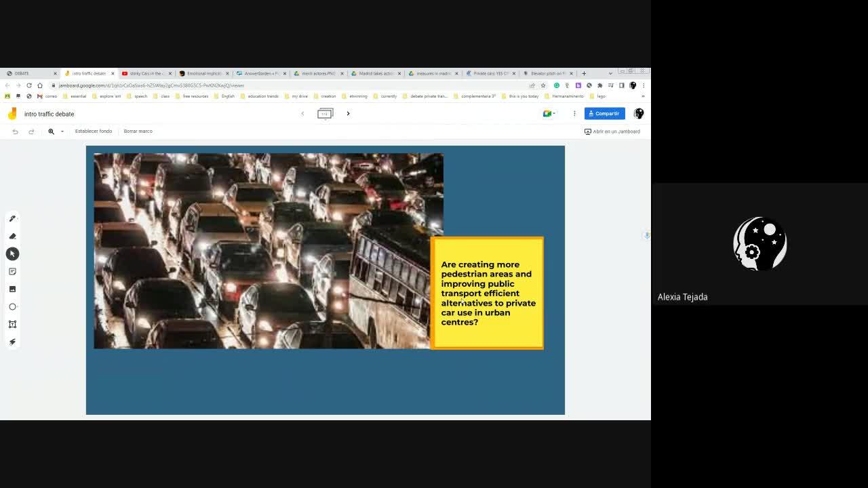Screen dimensions: 868x488
Task: Redo the last Jamboard action
Action: point(31,131)
